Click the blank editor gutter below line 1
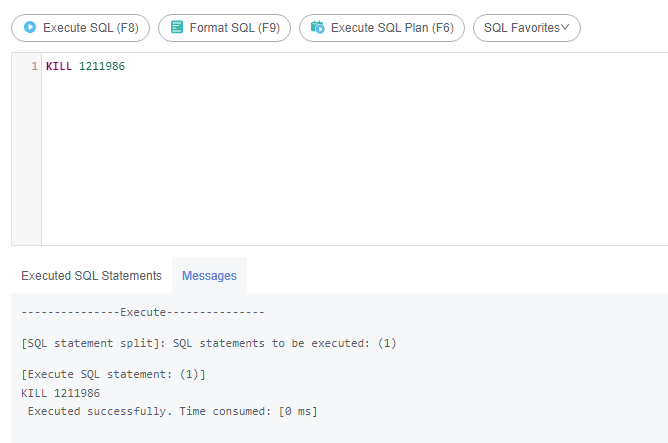 [26, 160]
